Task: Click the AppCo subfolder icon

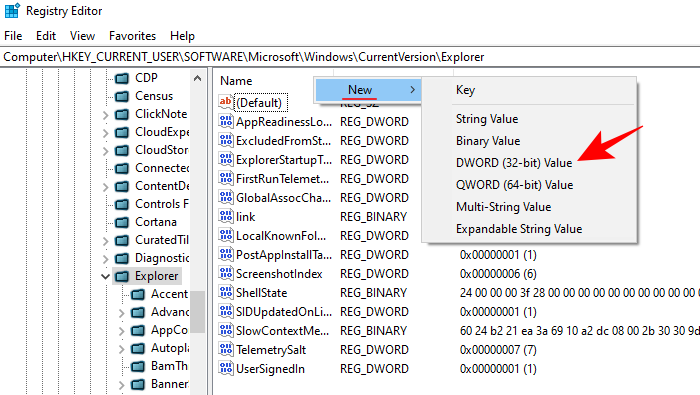Action: pyautogui.click(x=138, y=330)
